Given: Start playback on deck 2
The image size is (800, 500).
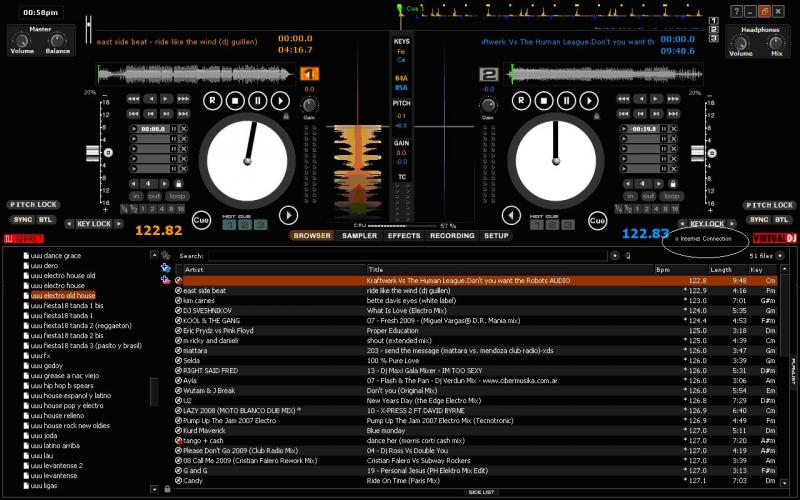Looking at the screenshot, I should coord(589,101).
